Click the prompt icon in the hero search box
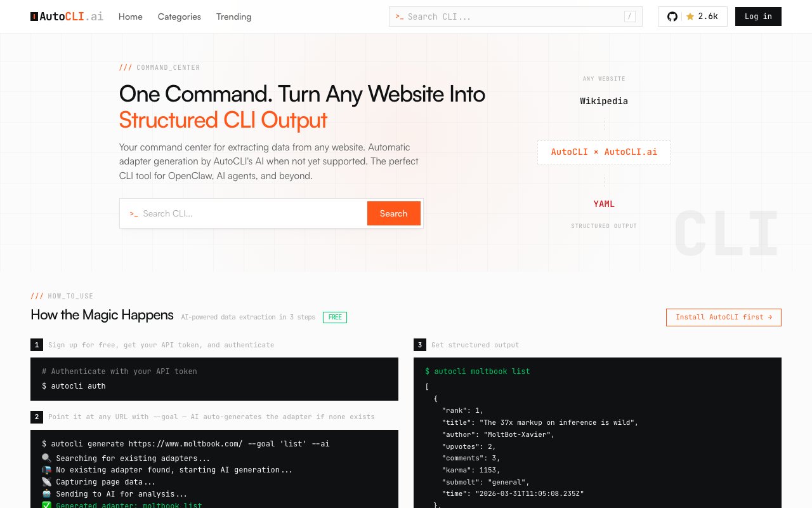 click(134, 213)
